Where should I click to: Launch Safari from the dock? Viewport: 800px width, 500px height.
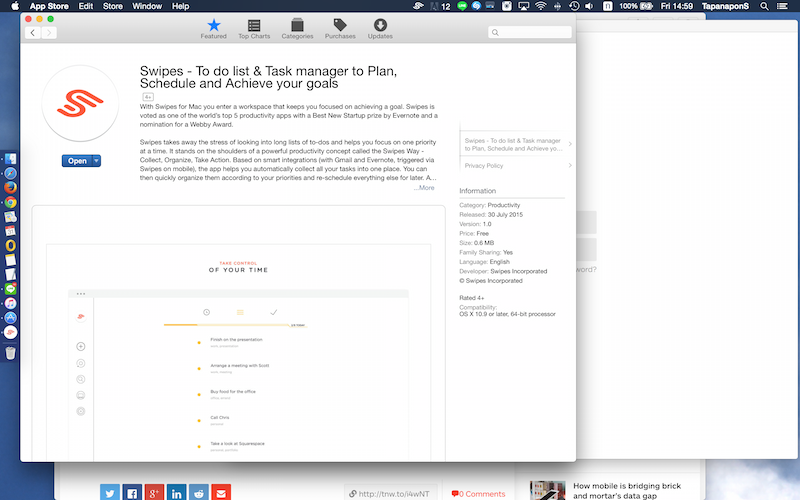pyautogui.click(x=11, y=173)
